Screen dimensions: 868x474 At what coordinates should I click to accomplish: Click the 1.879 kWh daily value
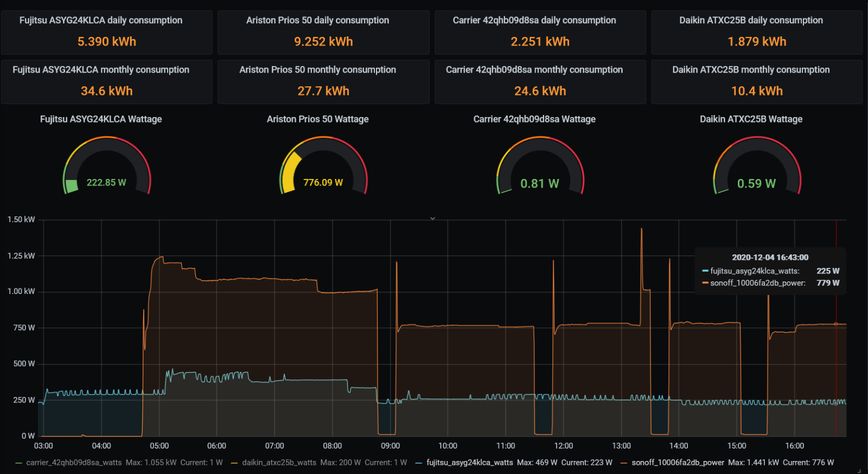click(757, 41)
